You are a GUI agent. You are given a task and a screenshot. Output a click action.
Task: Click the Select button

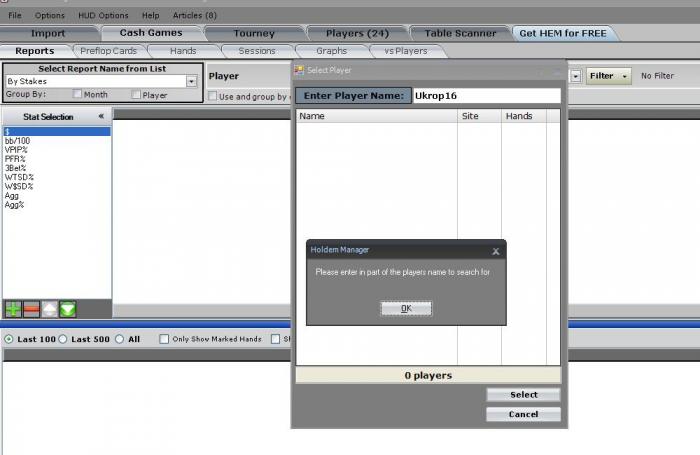point(523,395)
